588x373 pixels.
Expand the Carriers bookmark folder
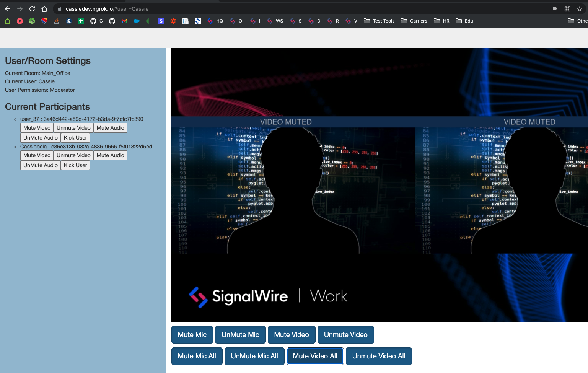click(x=414, y=21)
